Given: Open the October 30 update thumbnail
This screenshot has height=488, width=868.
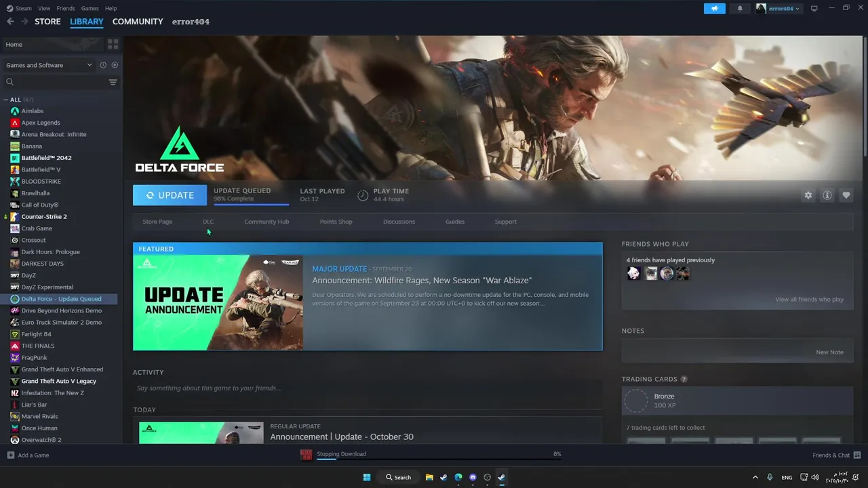Looking at the screenshot, I should pyautogui.click(x=201, y=432).
